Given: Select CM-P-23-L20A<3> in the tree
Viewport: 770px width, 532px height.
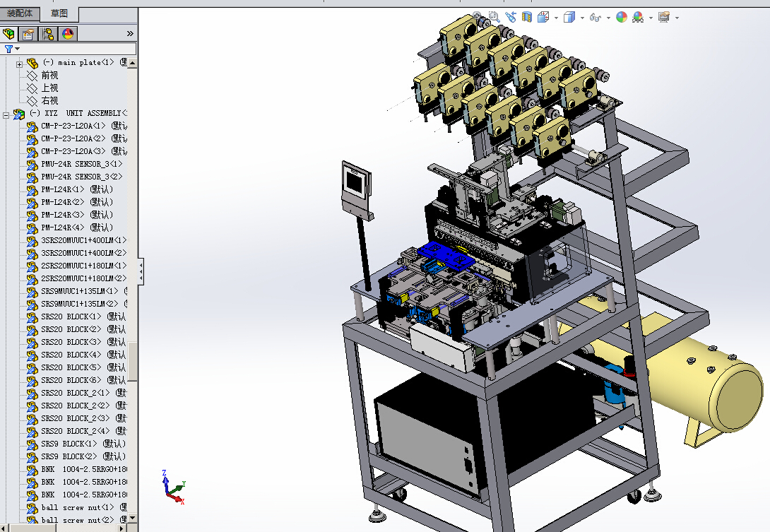Looking at the screenshot, I should pos(84,152).
